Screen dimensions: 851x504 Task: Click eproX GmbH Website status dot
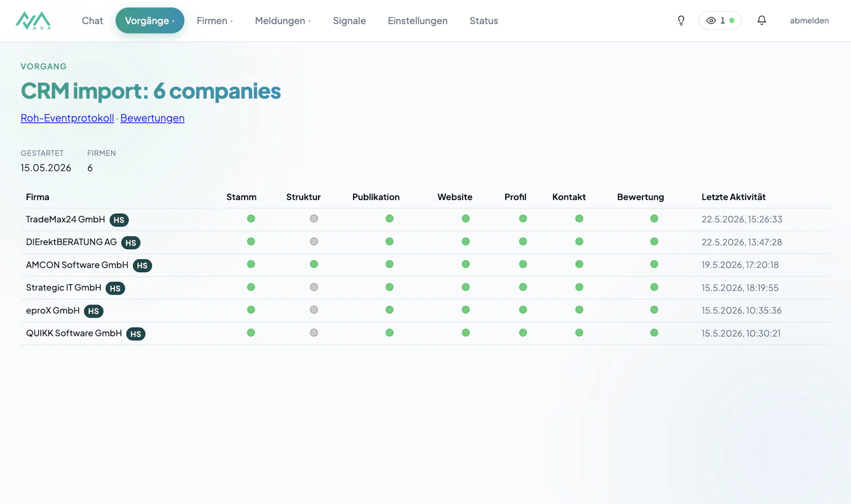point(465,310)
